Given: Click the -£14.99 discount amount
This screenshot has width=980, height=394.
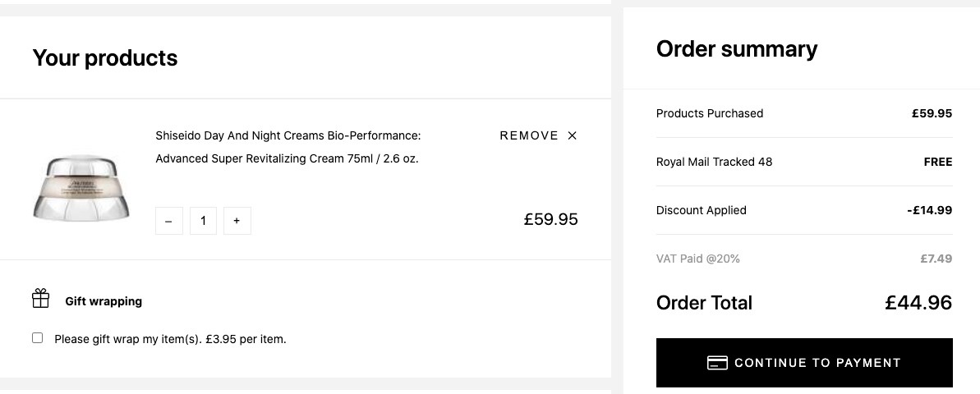Looking at the screenshot, I should [929, 210].
